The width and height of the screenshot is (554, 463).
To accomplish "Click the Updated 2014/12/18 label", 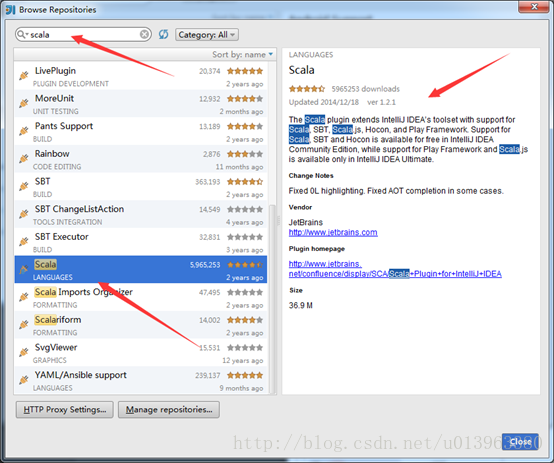I will 324,102.
